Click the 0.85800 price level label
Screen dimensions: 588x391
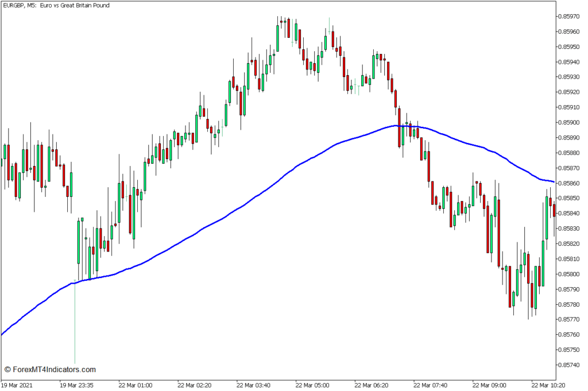click(568, 274)
